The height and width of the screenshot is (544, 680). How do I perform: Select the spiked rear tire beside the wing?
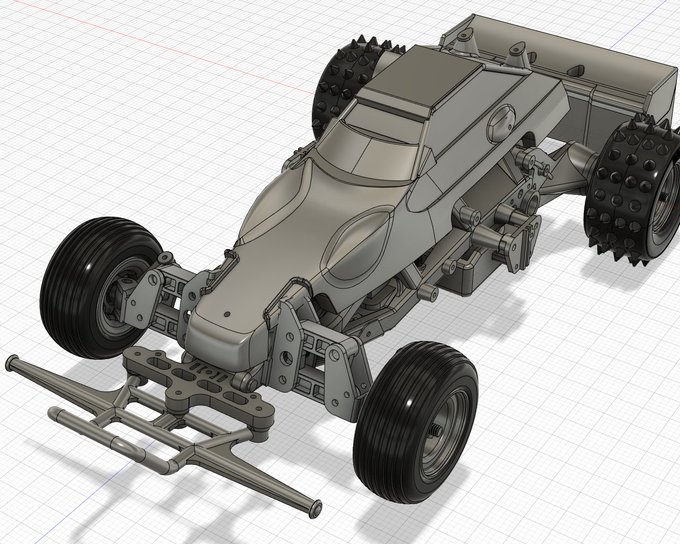pyautogui.click(x=631, y=191)
